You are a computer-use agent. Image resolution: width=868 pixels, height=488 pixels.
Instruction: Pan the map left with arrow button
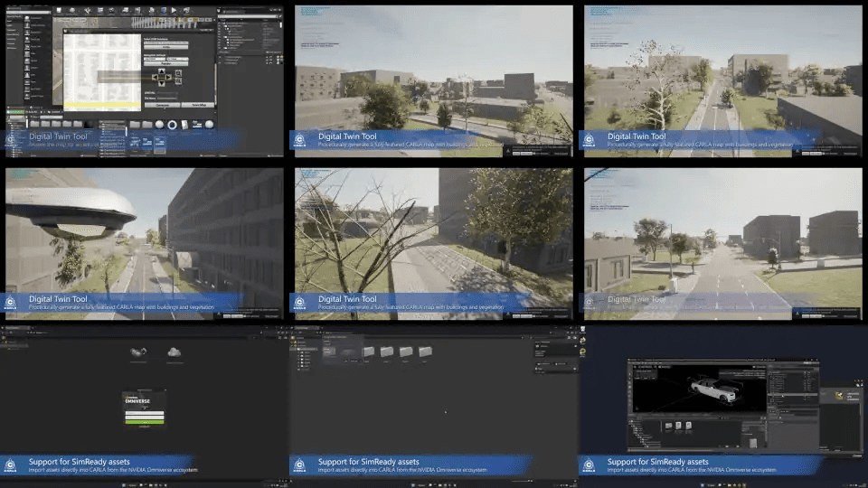tap(155, 77)
